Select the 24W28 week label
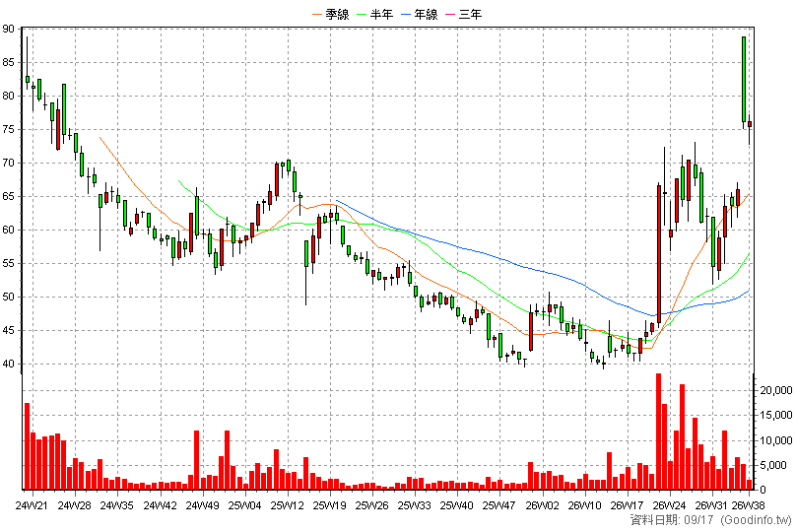Image resolution: width=796 pixels, height=532 pixels. click(74, 505)
